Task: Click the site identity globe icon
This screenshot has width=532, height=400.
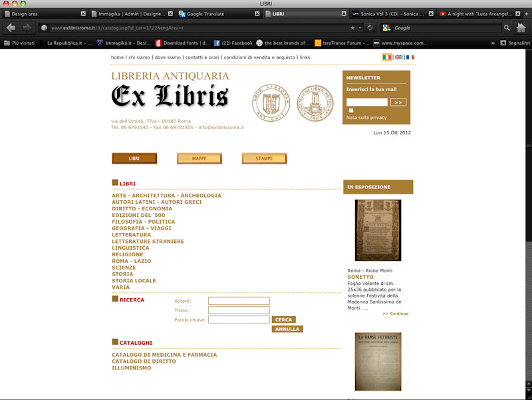Action: pos(44,28)
